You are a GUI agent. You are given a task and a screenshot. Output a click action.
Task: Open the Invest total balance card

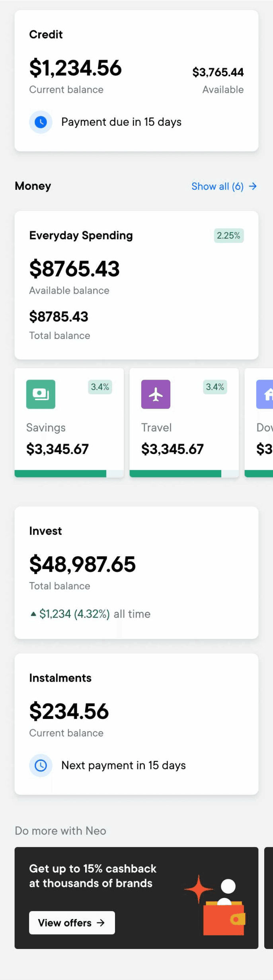point(136,573)
